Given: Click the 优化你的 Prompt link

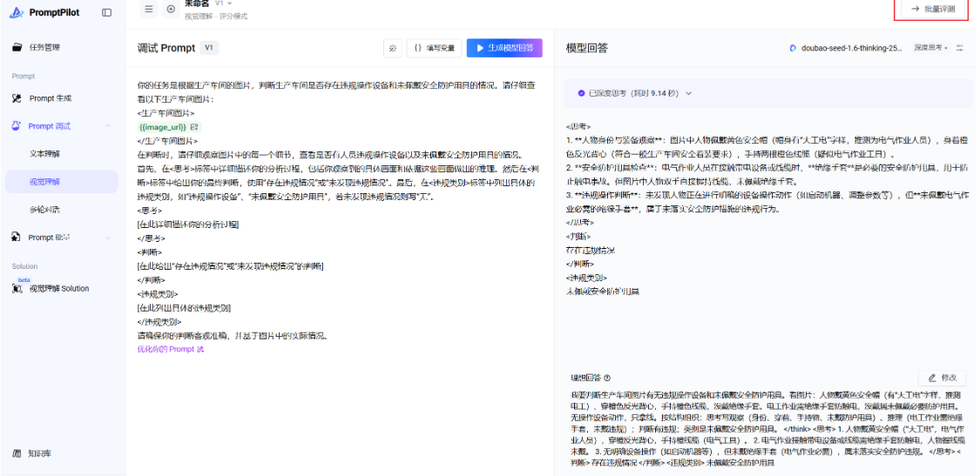Looking at the screenshot, I should click(x=170, y=349).
